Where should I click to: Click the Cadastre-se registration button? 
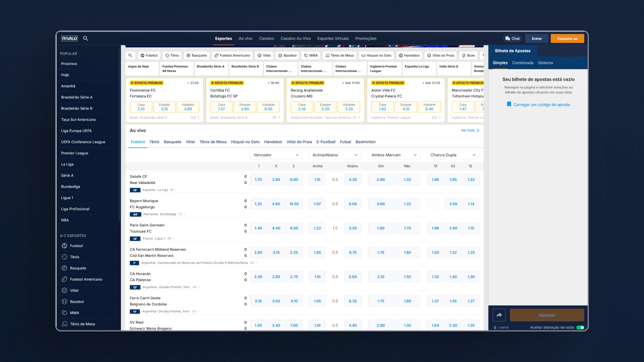[x=568, y=38]
